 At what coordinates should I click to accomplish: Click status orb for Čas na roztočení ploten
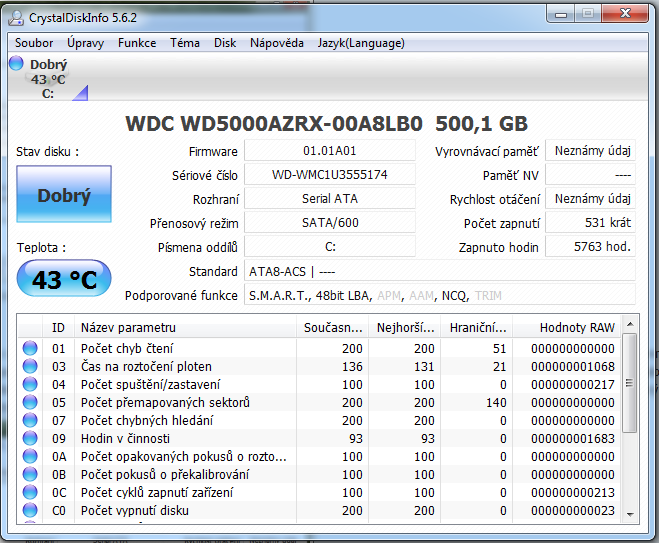(30, 366)
